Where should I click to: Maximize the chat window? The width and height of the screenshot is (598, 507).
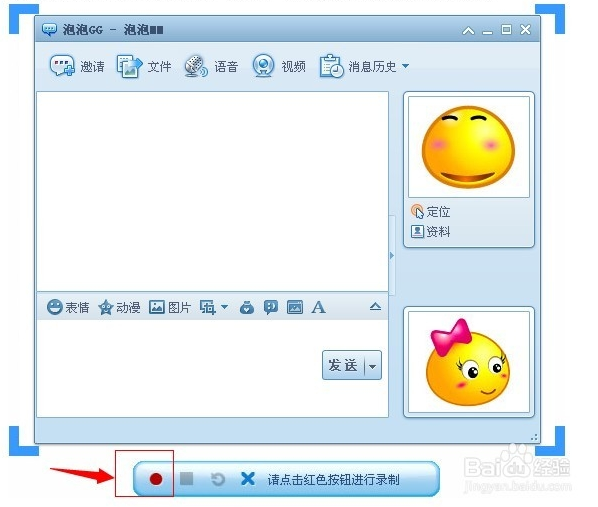[506, 29]
